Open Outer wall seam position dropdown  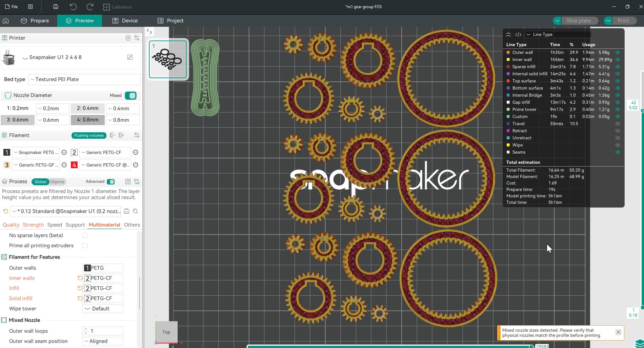coord(103,341)
